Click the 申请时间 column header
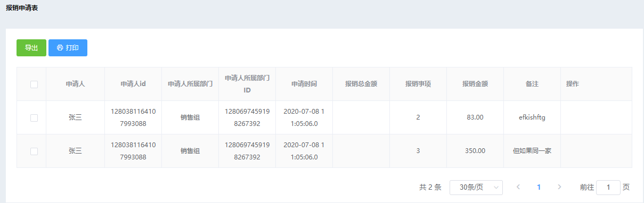 (304, 84)
